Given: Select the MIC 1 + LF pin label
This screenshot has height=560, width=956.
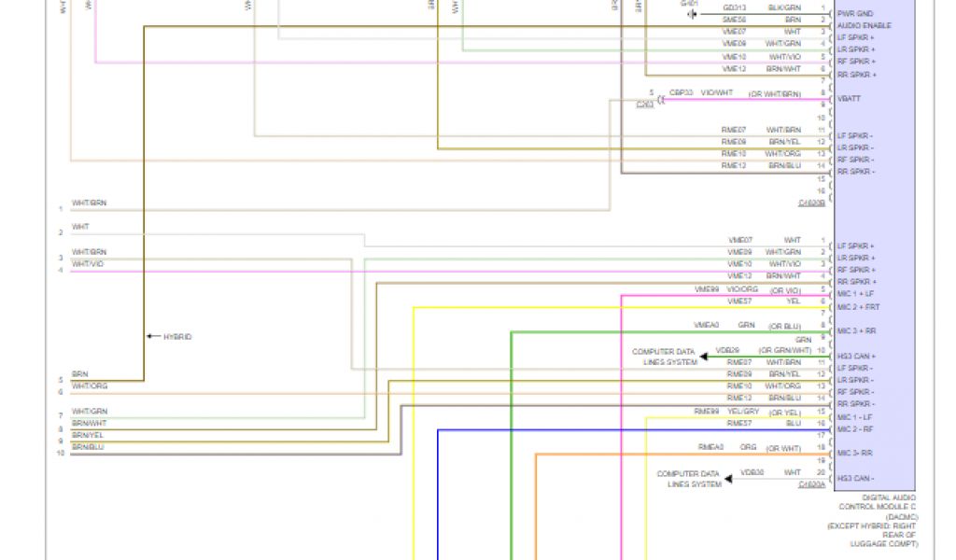Looking at the screenshot, I should [856, 294].
